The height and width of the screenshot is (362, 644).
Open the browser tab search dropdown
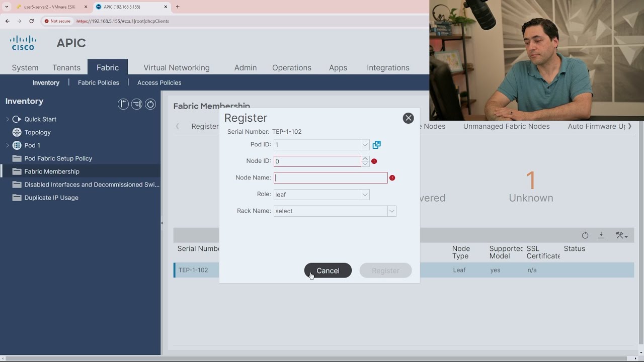click(7, 7)
